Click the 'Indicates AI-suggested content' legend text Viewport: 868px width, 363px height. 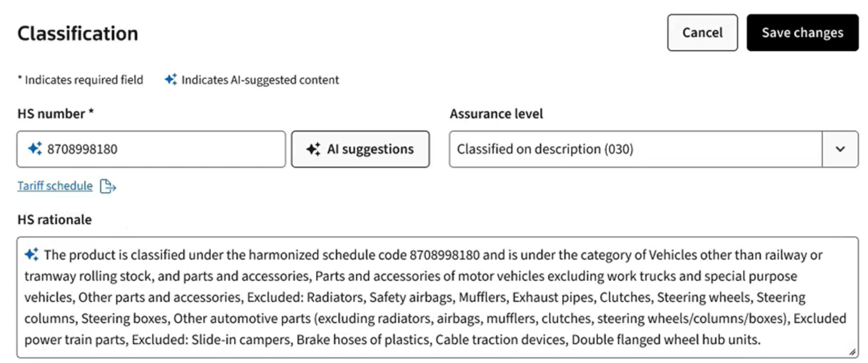pos(260,80)
